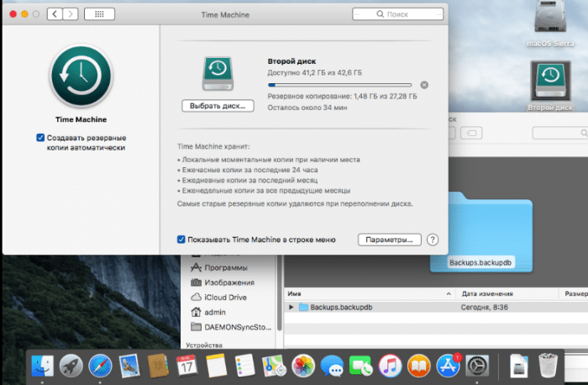Select the Второй диск drive on desktop
This screenshot has height=385, width=588.
pos(550,86)
